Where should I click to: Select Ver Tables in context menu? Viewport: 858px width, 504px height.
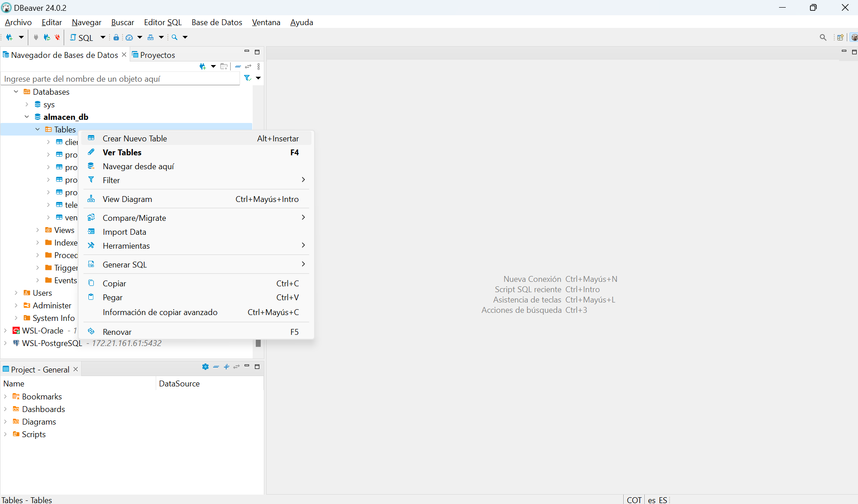coord(197,152)
